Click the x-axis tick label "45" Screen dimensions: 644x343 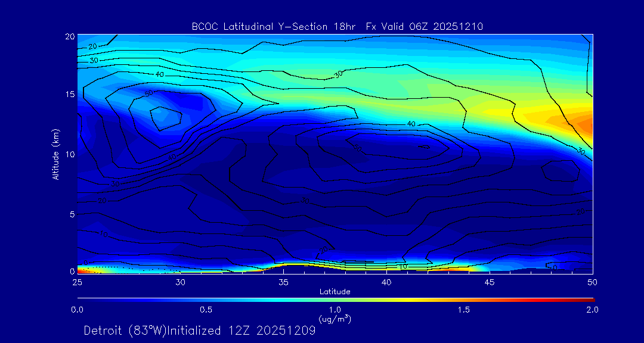tap(490, 282)
